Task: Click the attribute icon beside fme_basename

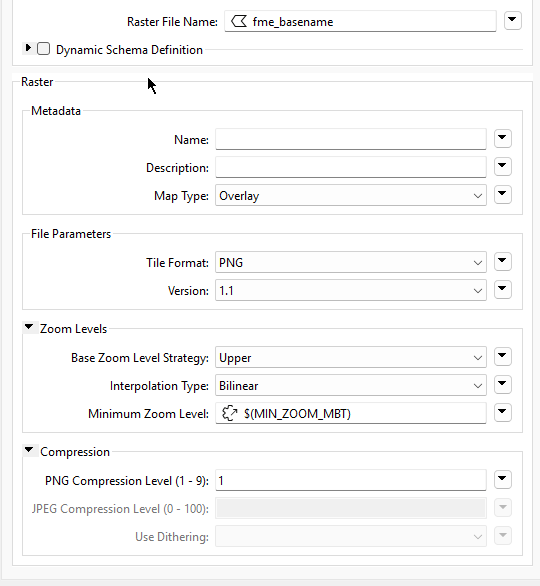Action: pos(239,22)
